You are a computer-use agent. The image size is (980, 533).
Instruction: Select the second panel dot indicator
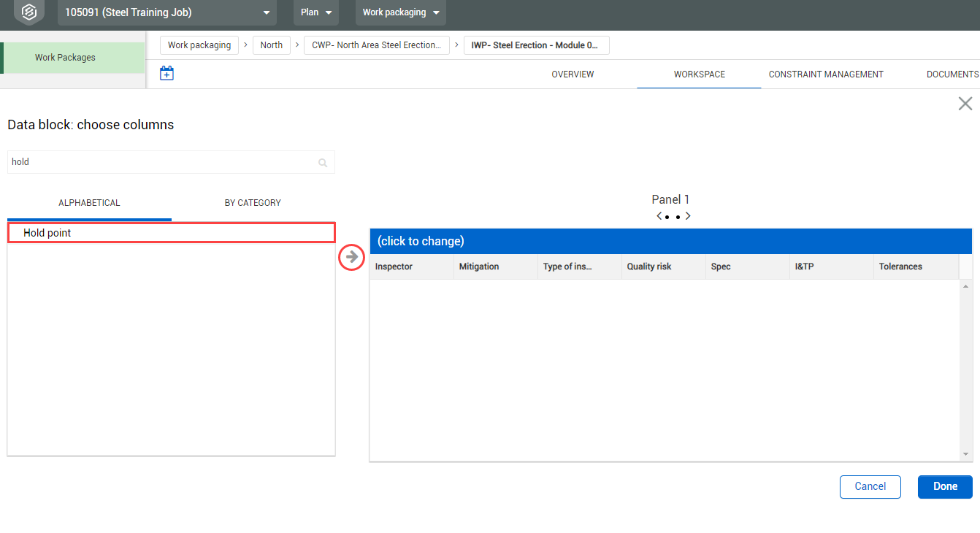pos(678,217)
